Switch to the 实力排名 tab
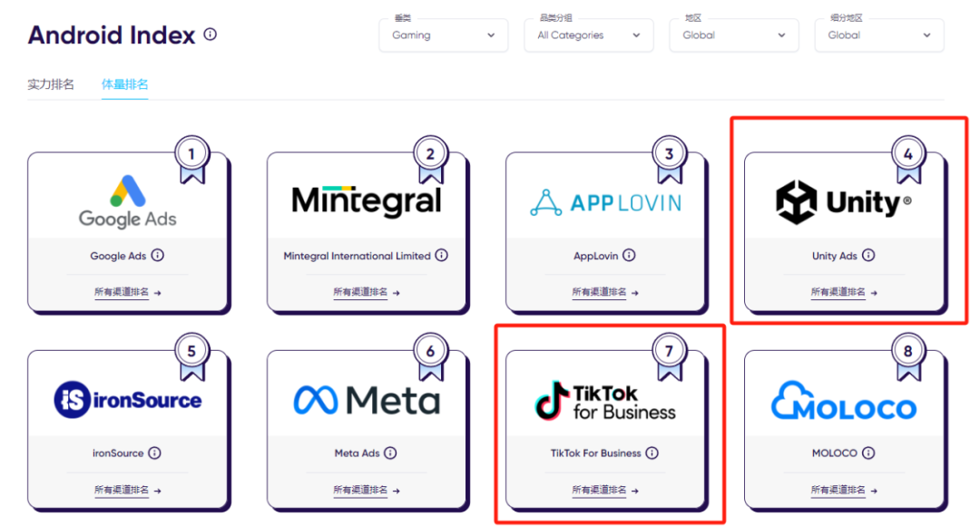 (x=51, y=84)
